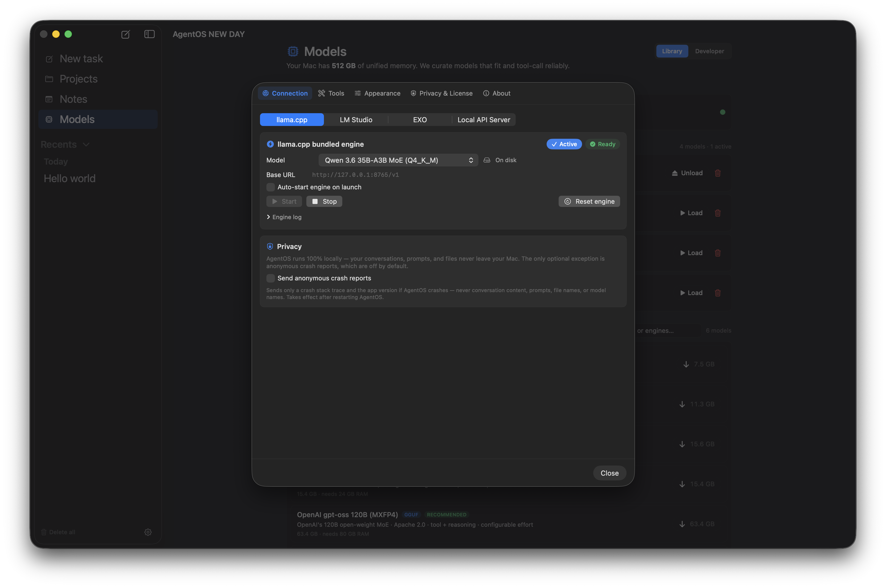
Task: Stop the llama.cpp engine
Action: point(324,201)
